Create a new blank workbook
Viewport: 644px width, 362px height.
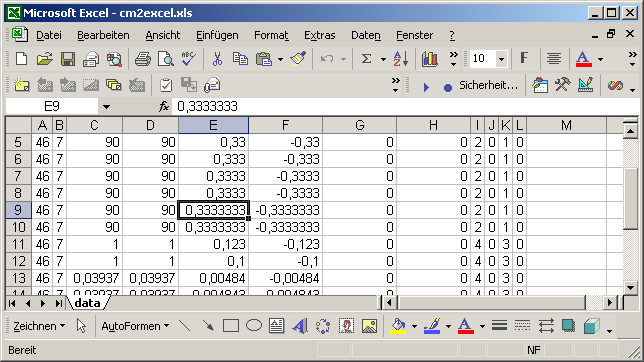(x=21, y=59)
